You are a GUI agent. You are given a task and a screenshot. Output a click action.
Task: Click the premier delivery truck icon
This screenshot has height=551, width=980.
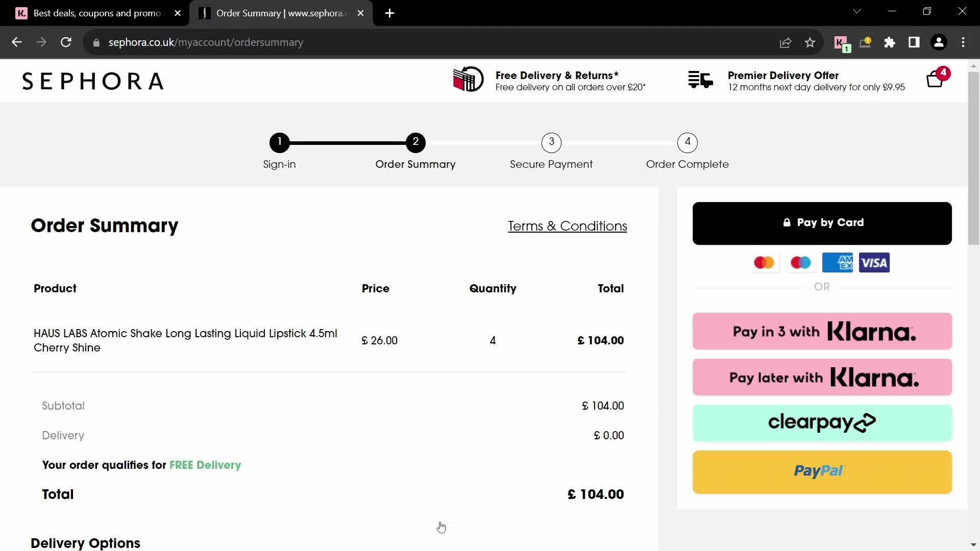pos(700,80)
